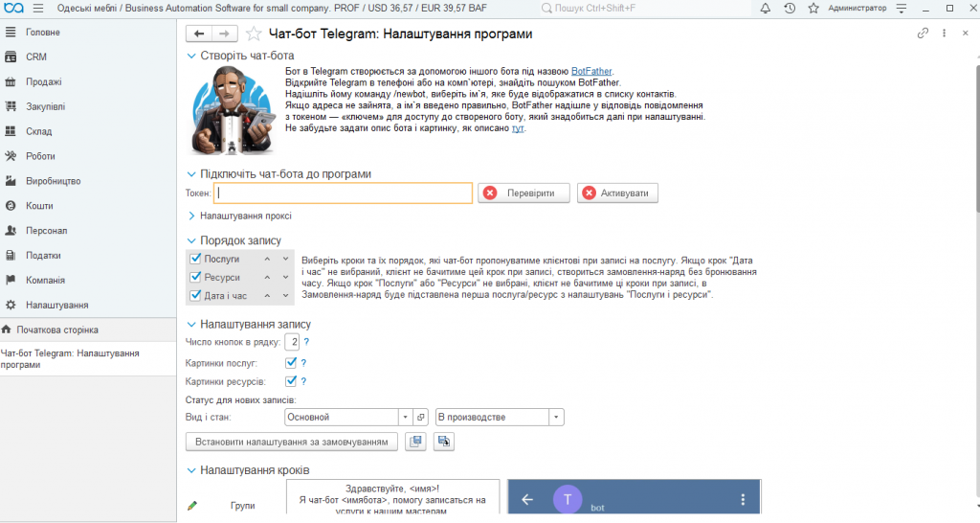Open the 1C logo home icon
980x523 pixels.
tap(13, 8)
